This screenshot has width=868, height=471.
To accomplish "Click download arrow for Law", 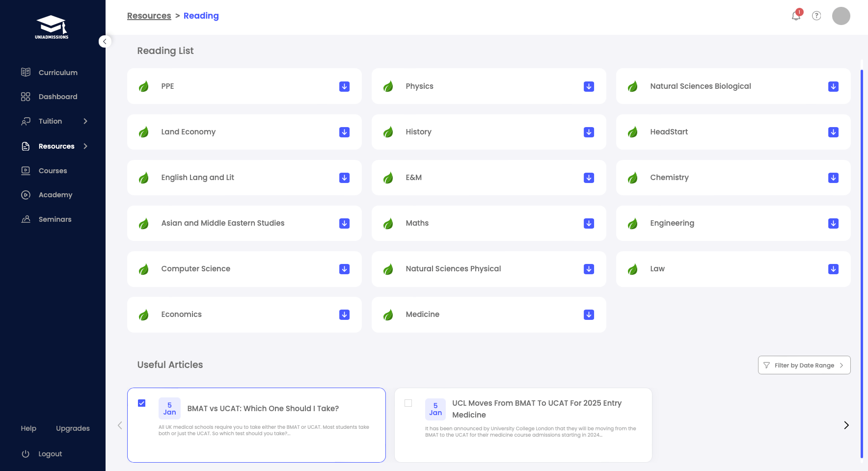I will coord(833,269).
